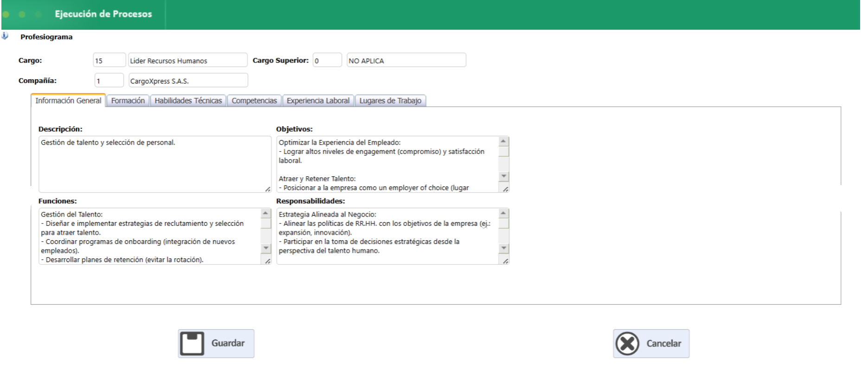Click the CargoXpress S.A.S. company field

point(188,80)
